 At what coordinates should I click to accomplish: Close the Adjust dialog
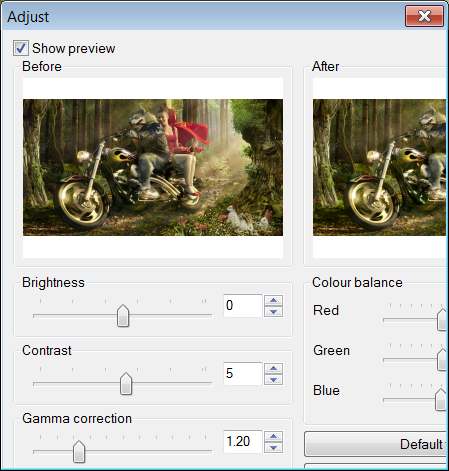[x=424, y=16]
